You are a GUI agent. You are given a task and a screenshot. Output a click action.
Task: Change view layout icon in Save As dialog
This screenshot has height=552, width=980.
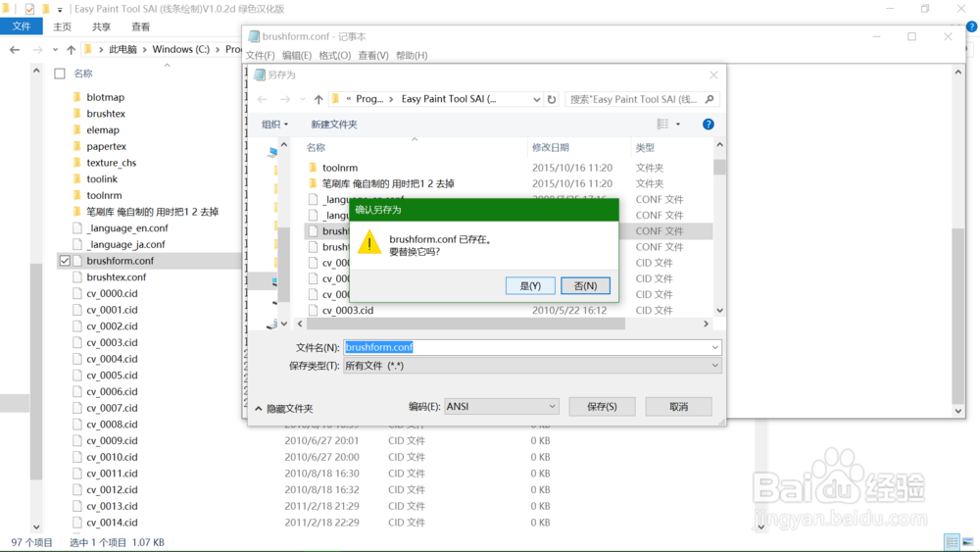[662, 125]
